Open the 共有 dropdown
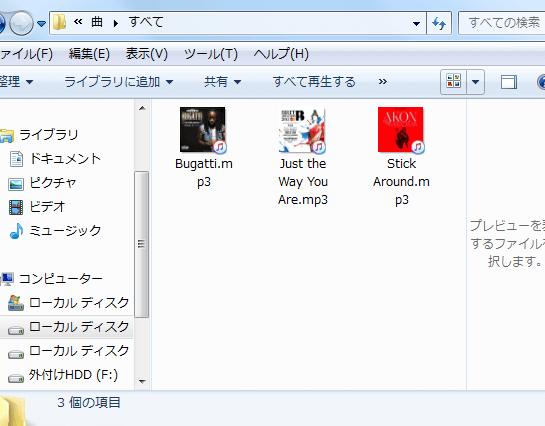 click(x=222, y=82)
